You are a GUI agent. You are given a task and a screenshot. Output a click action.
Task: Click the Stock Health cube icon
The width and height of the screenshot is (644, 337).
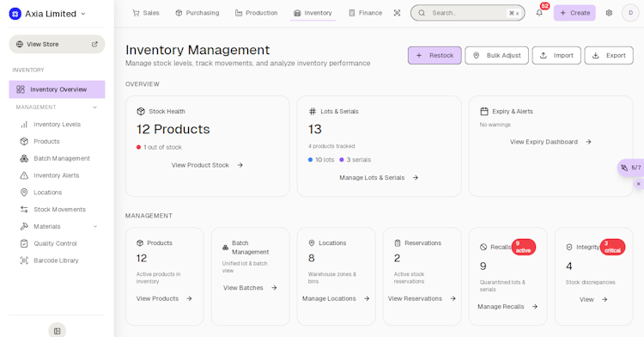point(141,112)
